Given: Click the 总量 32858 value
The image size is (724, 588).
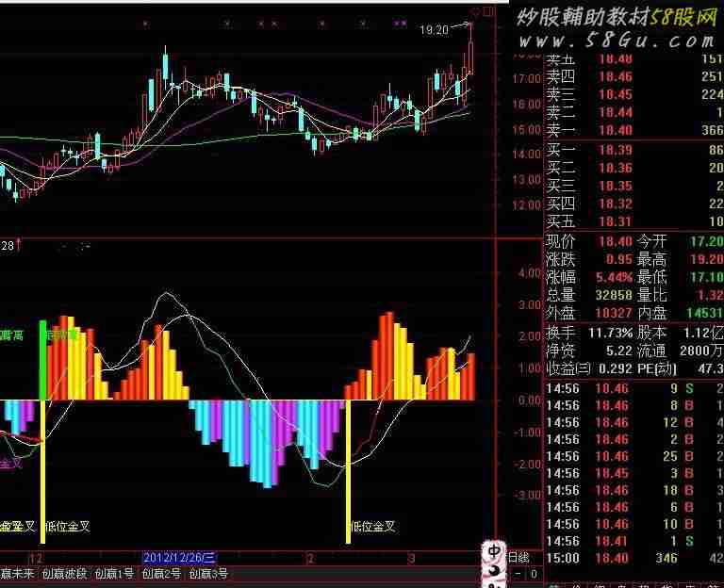Looking at the screenshot, I should [614, 295].
